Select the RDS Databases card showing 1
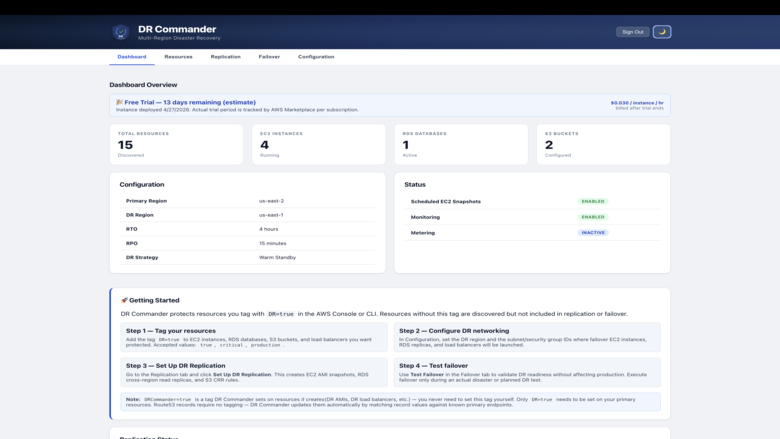780x439 pixels. click(461, 144)
